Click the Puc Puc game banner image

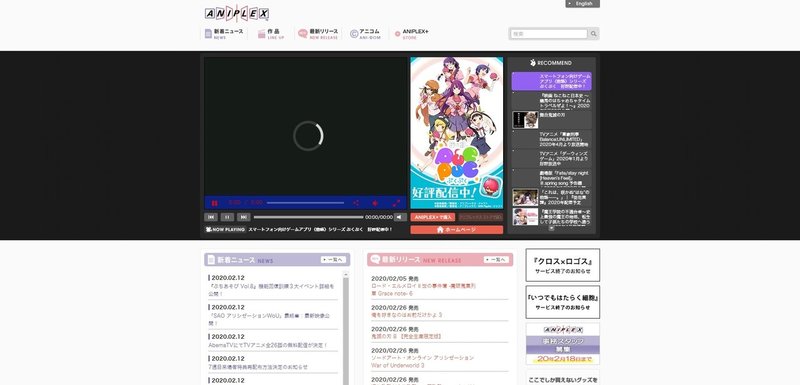pos(457,133)
